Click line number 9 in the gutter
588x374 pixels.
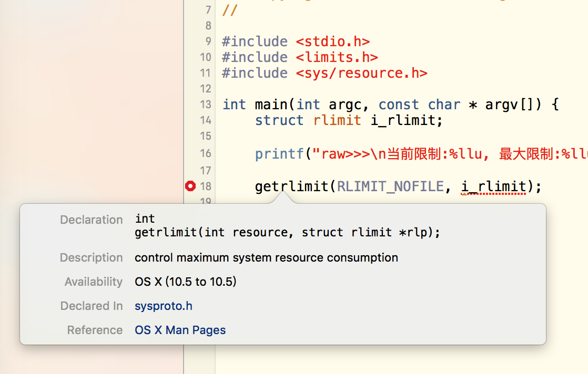point(208,41)
